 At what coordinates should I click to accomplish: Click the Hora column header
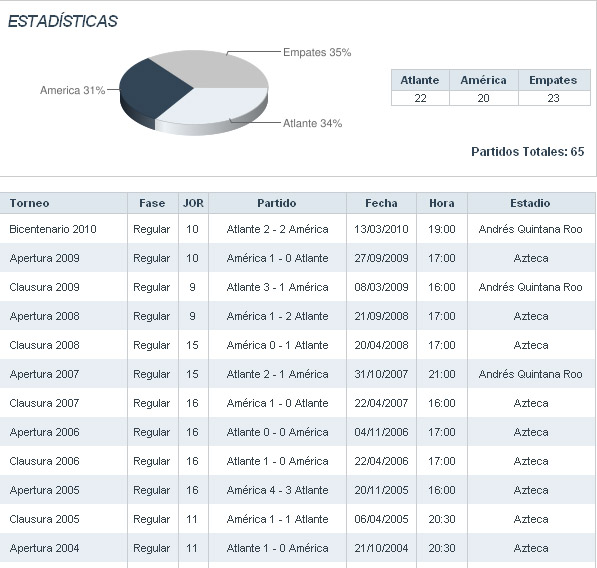pos(442,203)
